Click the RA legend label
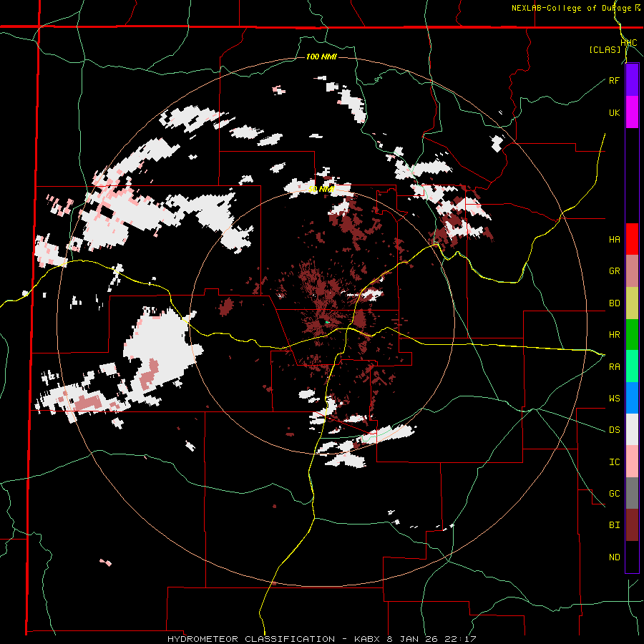Screen dimensions: 644x644 pyautogui.click(x=614, y=367)
